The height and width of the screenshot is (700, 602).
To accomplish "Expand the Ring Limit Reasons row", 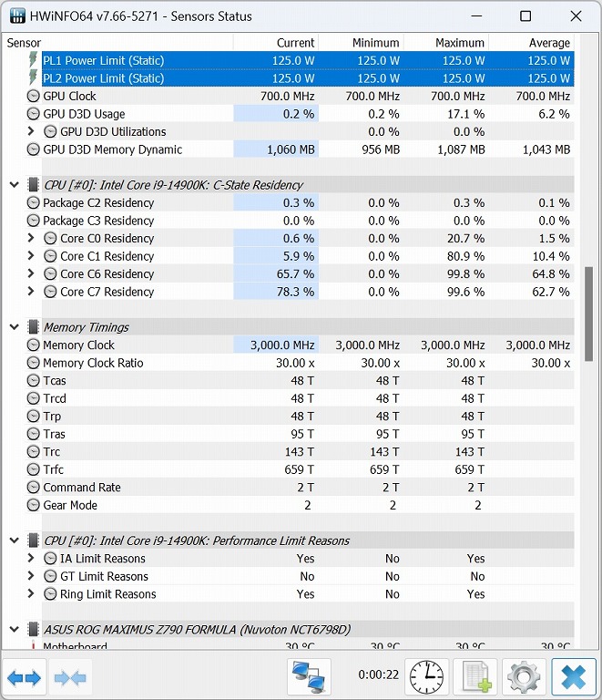I will [x=32, y=594].
